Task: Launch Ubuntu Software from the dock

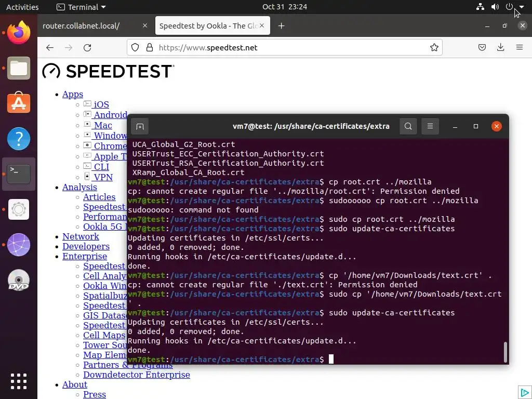Action: coord(19,103)
